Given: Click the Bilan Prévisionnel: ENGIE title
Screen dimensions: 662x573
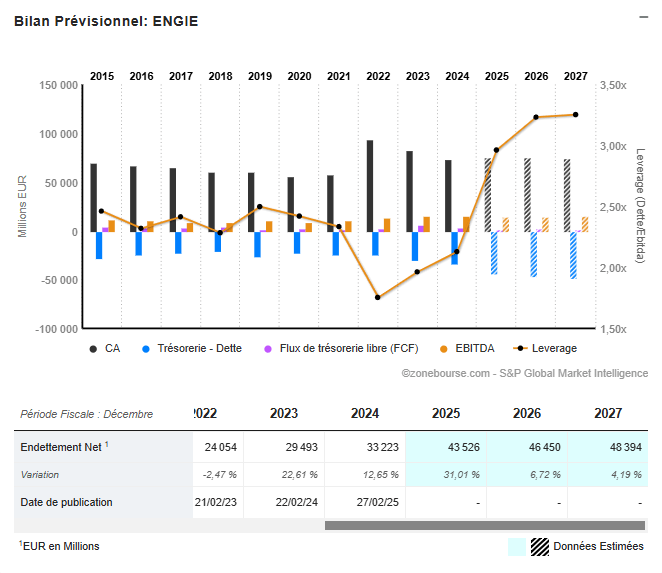Looking at the screenshot, I should click(106, 21).
